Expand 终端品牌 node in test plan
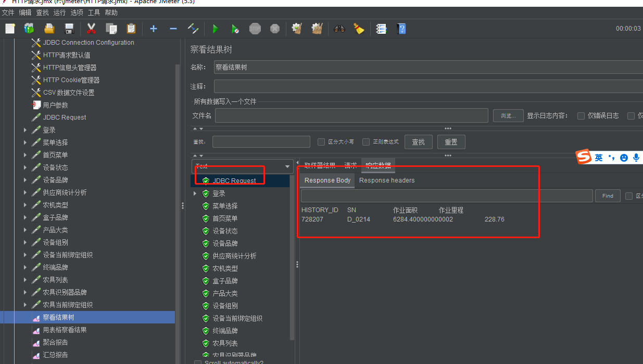Screen dimensions: 643x364 tap(25, 267)
